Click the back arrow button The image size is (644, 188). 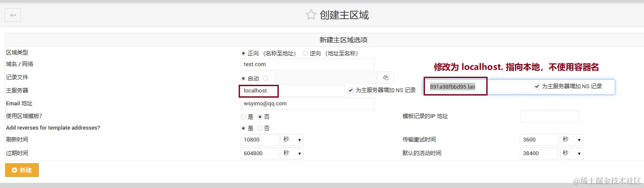[13, 15]
